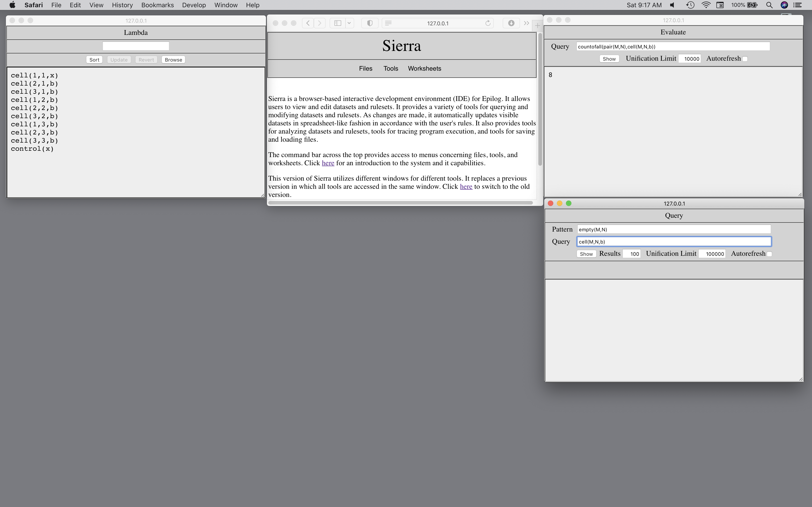The width and height of the screenshot is (812, 507).
Task: Enable Autorefresh in the Evaluate window
Action: [745, 59]
